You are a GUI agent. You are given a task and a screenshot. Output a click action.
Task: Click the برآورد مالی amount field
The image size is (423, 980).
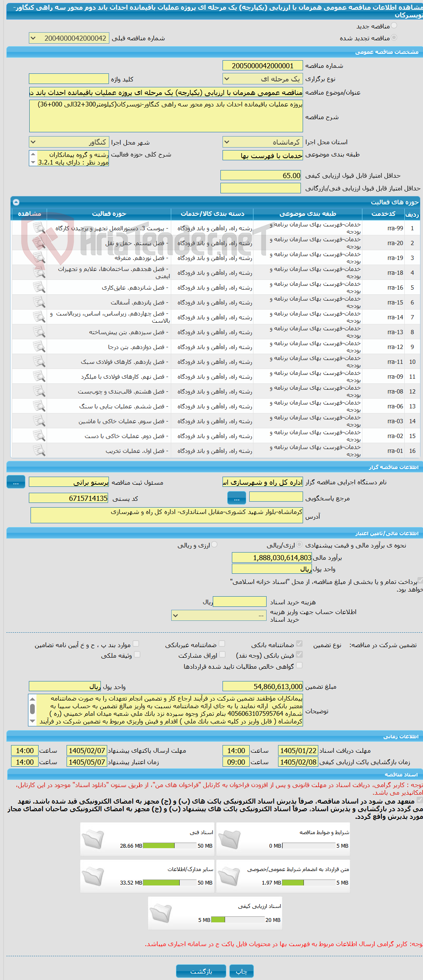coord(272,558)
